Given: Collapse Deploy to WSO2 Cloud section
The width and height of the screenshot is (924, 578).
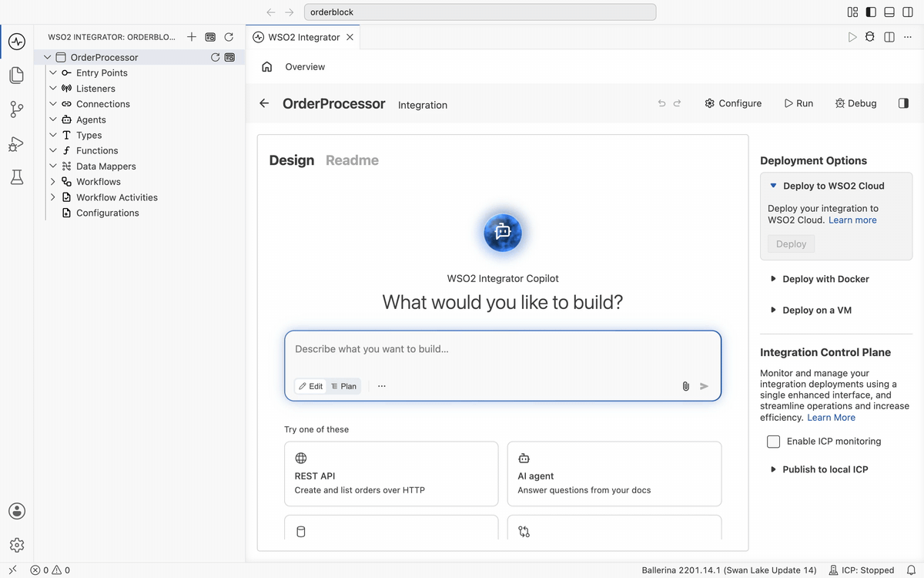Looking at the screenshot, I should 773,186.
